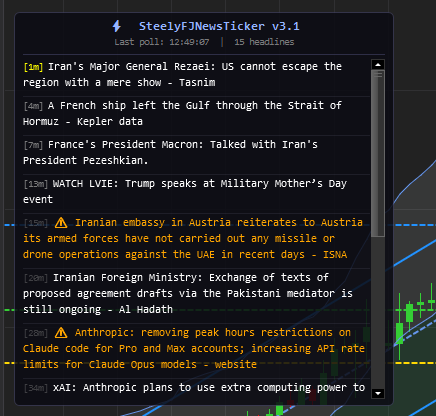Click the [28m] timestamp tag
The image size is (436, 416).
pyautogui.click(x=36, y=333)
